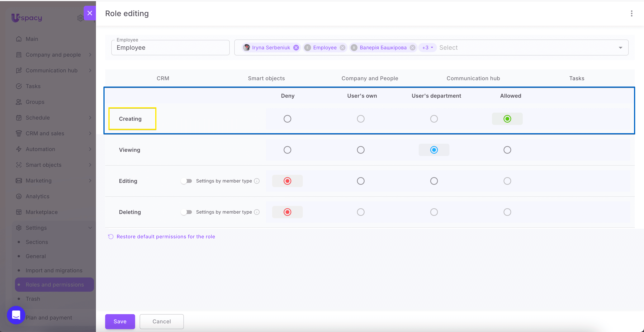Click the Save button
644x332 pixels.
point(120,321)
